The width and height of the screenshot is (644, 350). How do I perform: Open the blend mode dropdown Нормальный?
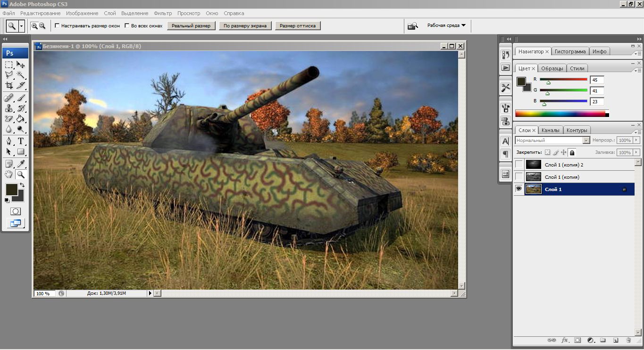tap(552, 140)
